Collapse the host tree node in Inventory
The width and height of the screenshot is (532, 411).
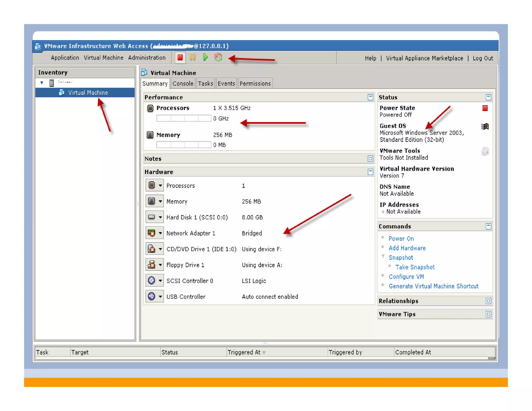(42, 83)
